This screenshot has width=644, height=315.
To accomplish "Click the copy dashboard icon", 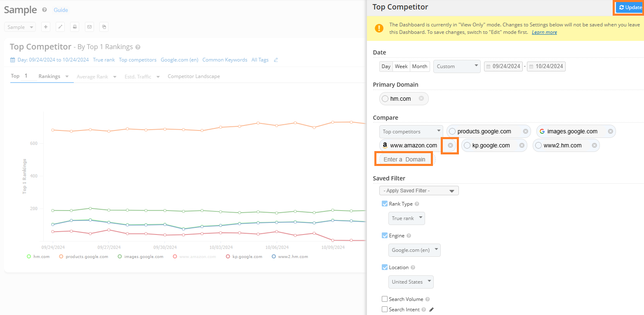I will (x=104, y=27).
